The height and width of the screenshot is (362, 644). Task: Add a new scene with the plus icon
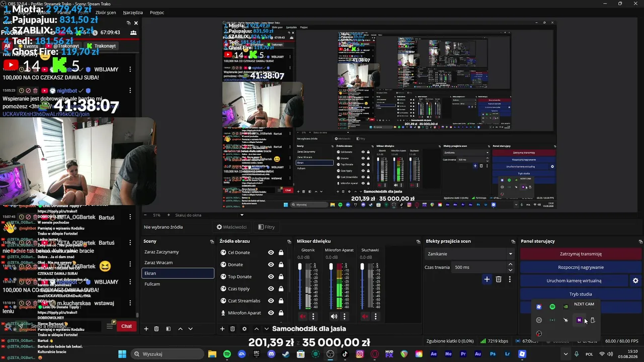click(x=146, y=329)
